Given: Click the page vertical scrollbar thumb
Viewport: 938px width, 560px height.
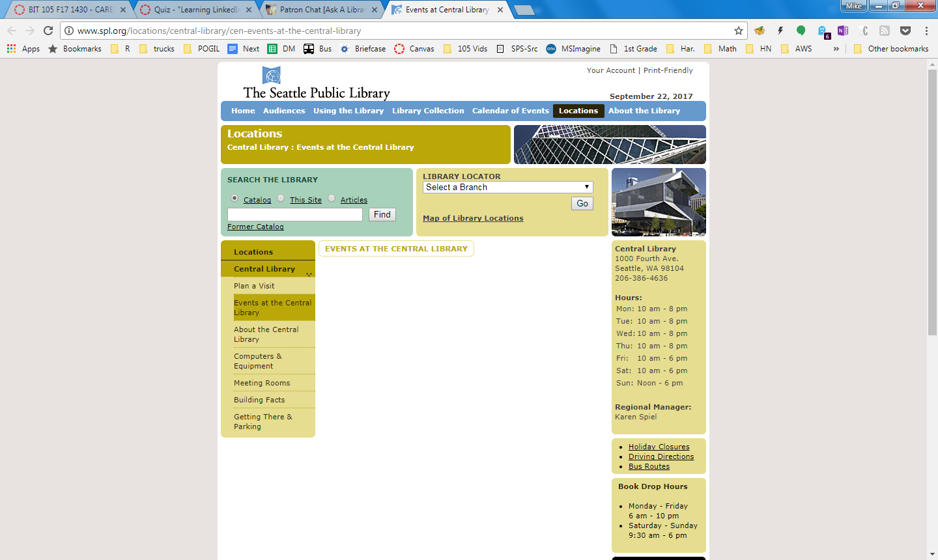Looking at the screenshot, I should click(x=932, y=203).
